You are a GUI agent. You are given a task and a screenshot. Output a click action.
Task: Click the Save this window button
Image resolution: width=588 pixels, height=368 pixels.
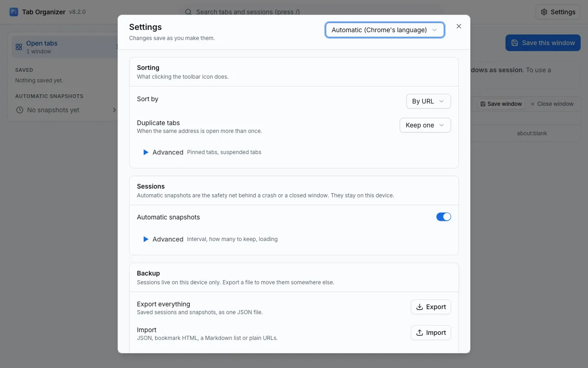pos(543,43)
